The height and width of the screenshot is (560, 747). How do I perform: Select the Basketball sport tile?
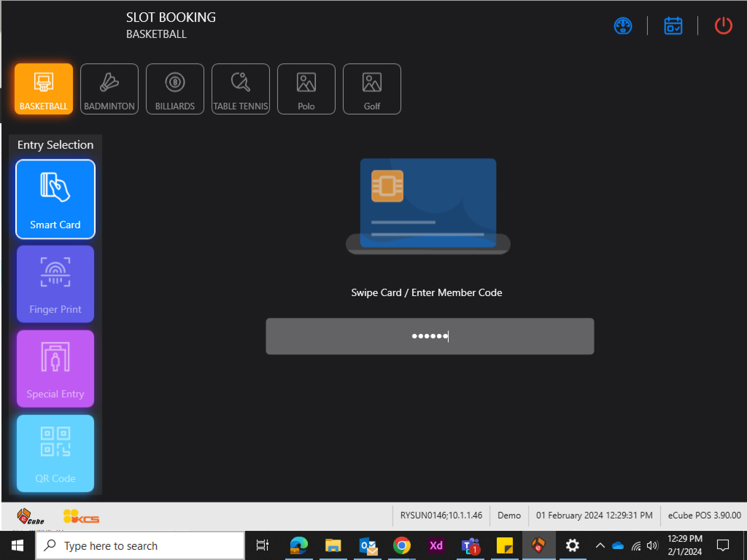[x=44, y=89]
